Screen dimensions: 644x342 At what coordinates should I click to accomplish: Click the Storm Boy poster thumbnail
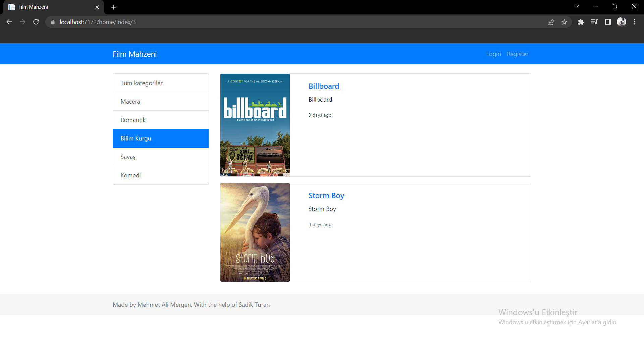click(x=255, y=232)
